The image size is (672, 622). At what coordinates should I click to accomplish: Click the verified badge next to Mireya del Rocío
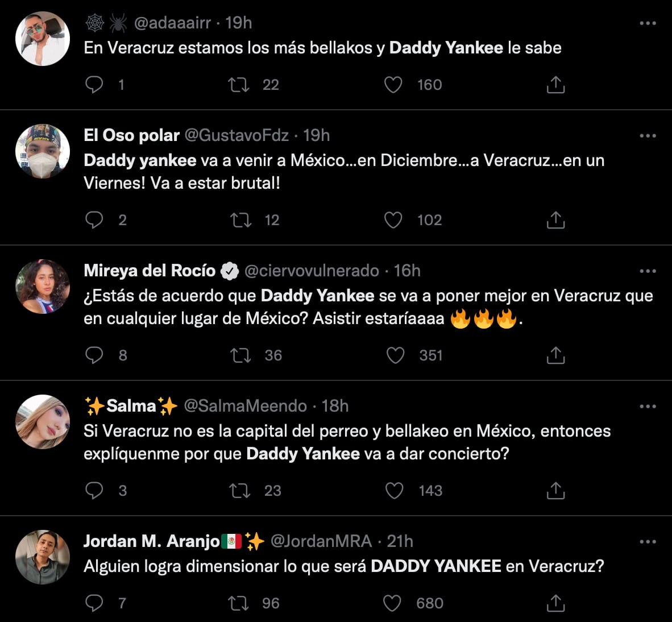pos(230,271)
